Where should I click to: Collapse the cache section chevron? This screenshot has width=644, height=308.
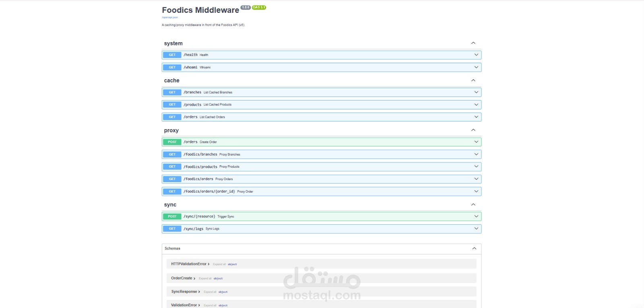point(473,80)
